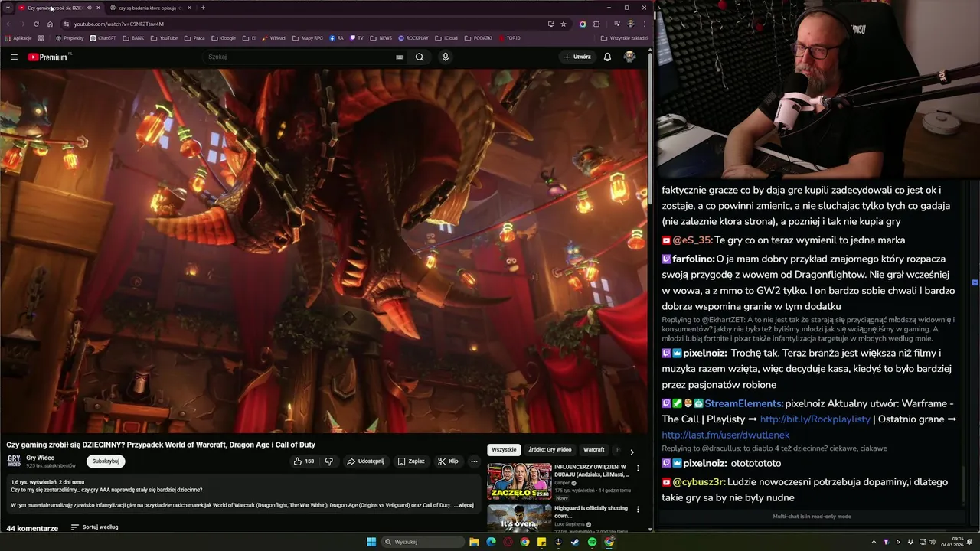Go to Chrome home page icon
Screen dimensions: 980x551
tap(50, 24)
